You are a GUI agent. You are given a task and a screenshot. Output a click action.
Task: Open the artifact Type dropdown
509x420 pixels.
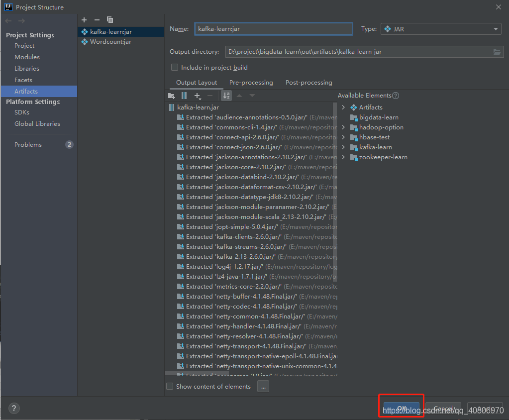click(441, 29)
